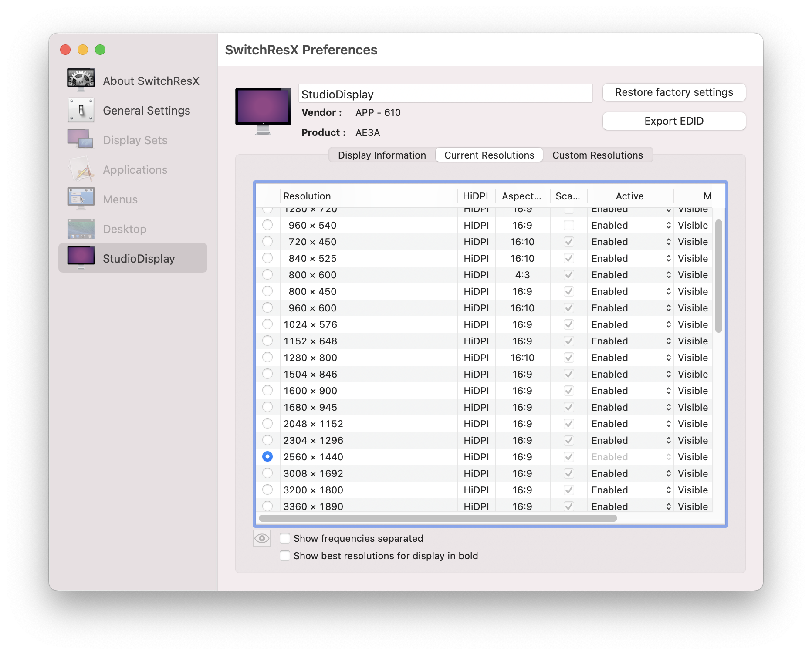Enable Show frequencies separated checkbox
The width and height of the screenshot is (812, 655).
(285, 538)
